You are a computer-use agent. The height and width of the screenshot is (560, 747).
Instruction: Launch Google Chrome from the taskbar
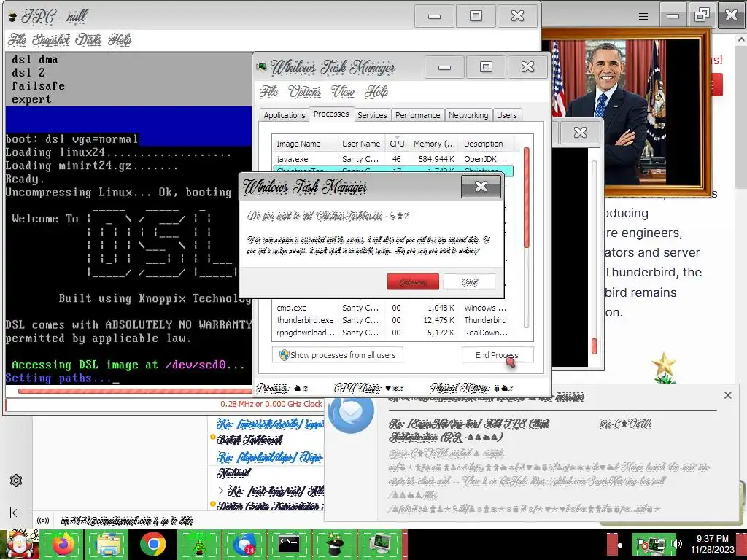153,544
